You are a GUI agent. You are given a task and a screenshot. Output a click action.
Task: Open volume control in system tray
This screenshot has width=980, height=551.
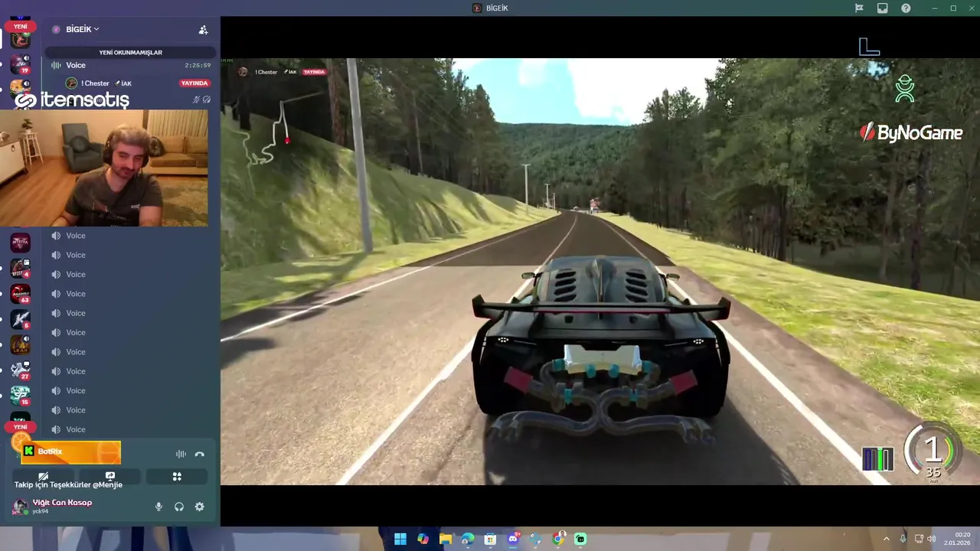click(931, 539)
